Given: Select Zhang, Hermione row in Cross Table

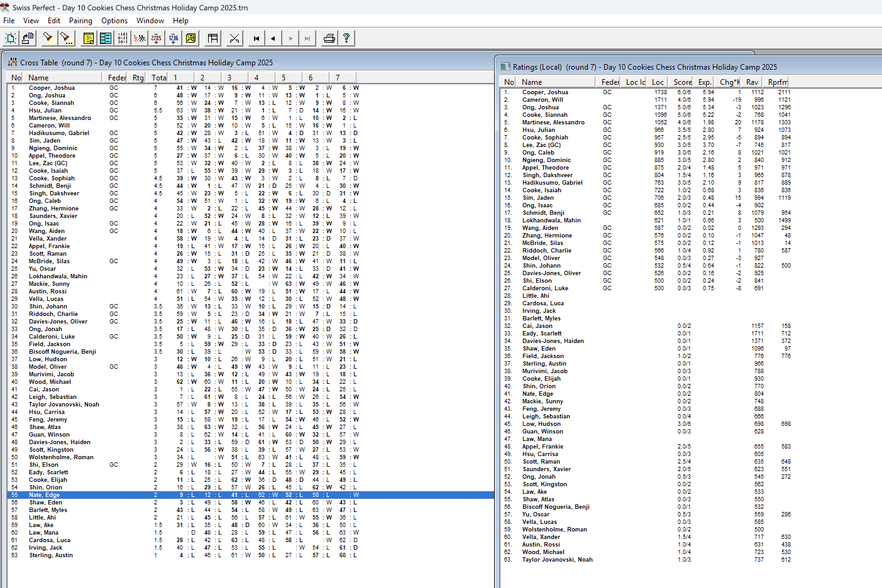Looking at the screenshot, I should tap(250, 209).
